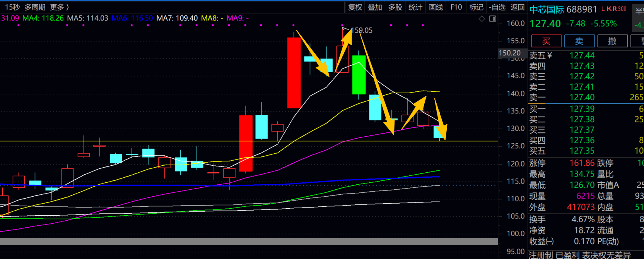Click MA4: 118.26 indicator label

coord(43,18)
